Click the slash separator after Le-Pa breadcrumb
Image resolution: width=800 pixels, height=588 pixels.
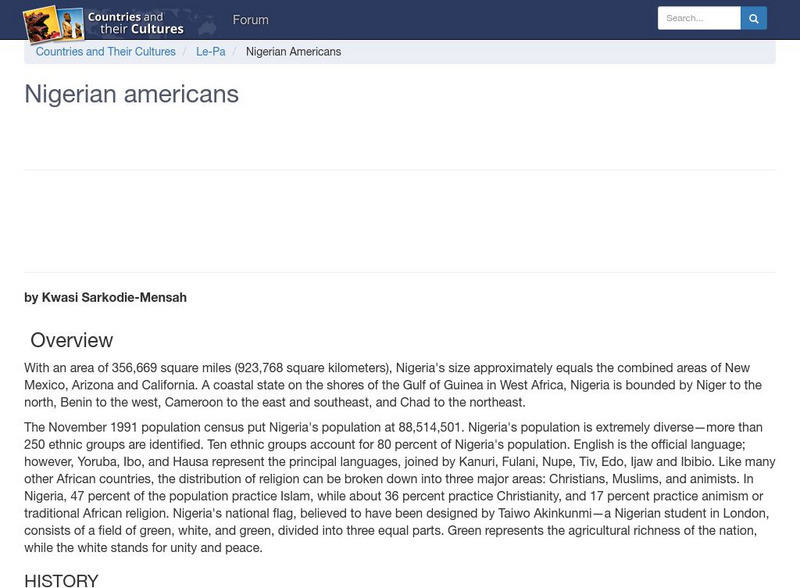[x=234, y=52]
